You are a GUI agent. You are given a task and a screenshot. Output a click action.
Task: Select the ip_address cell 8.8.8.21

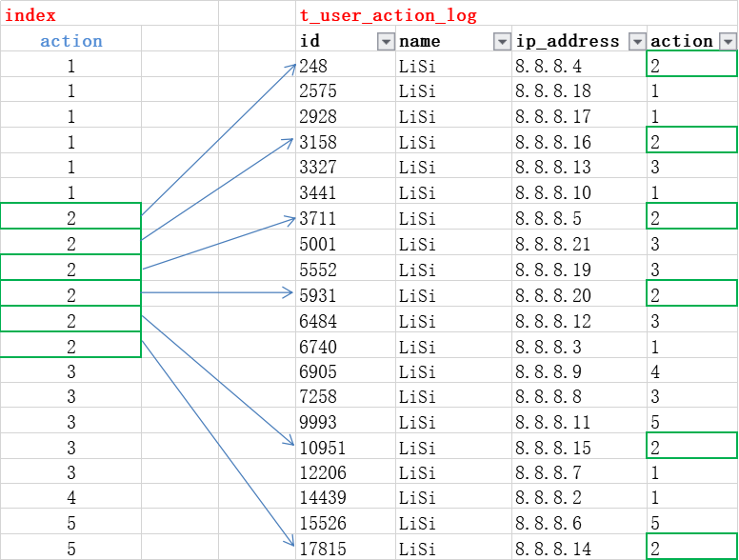click(579, 243)
